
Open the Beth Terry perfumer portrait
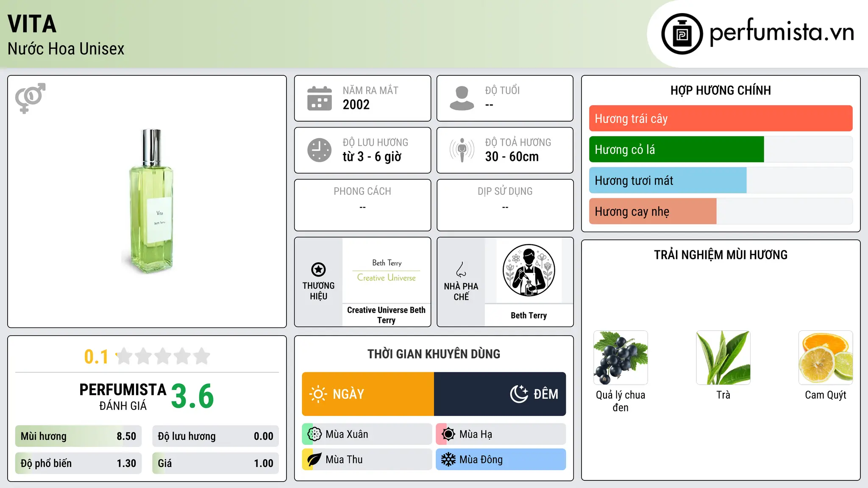pyautogui.click(x=529, y=270)
